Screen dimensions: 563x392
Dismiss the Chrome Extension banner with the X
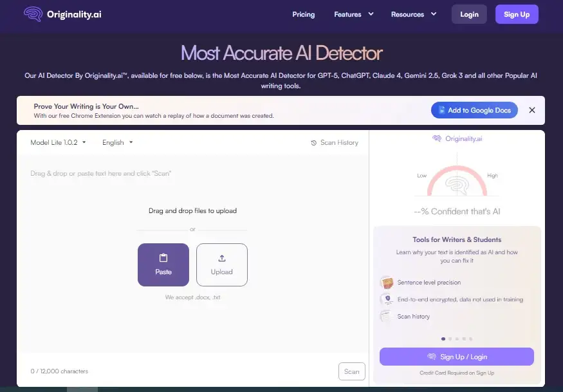pos(532,109)
